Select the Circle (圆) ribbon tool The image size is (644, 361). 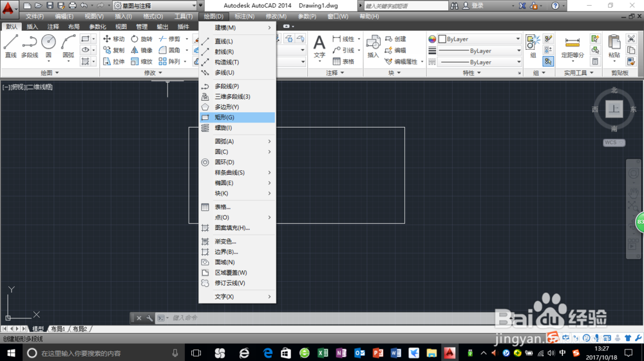pyautogui.click(x=48, y=46)
